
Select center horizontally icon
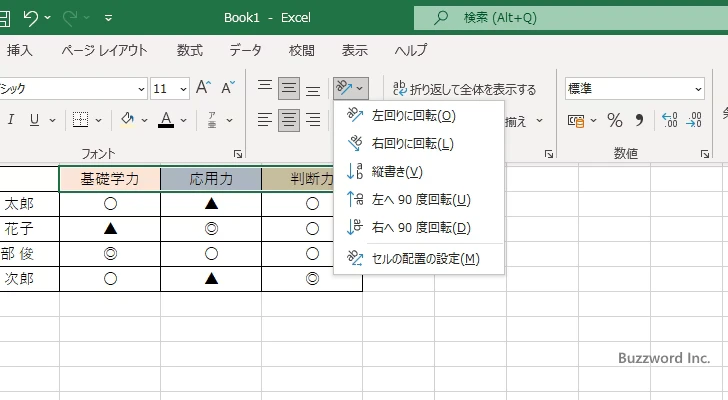click(x=289, y=120)
